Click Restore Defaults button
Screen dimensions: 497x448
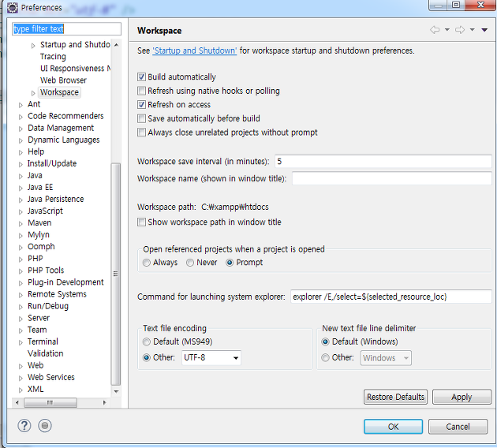(395, 397)
